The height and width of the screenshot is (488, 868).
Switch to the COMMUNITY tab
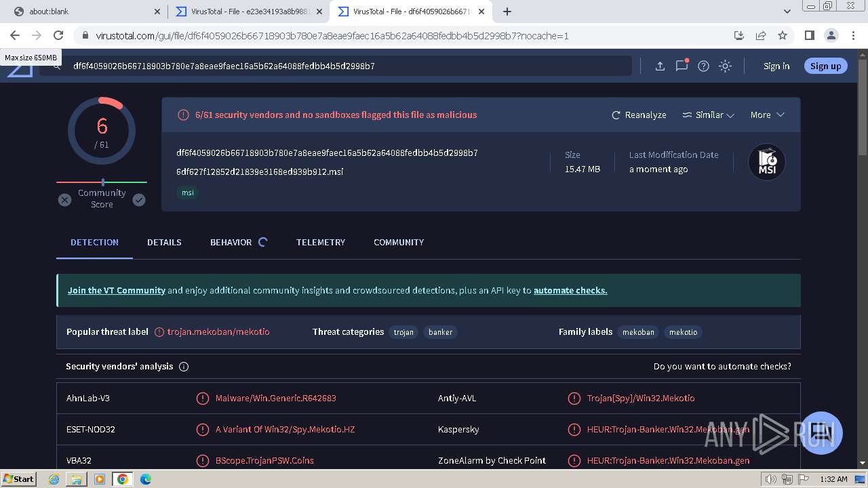pyautogui.click(x=399, y=243)
